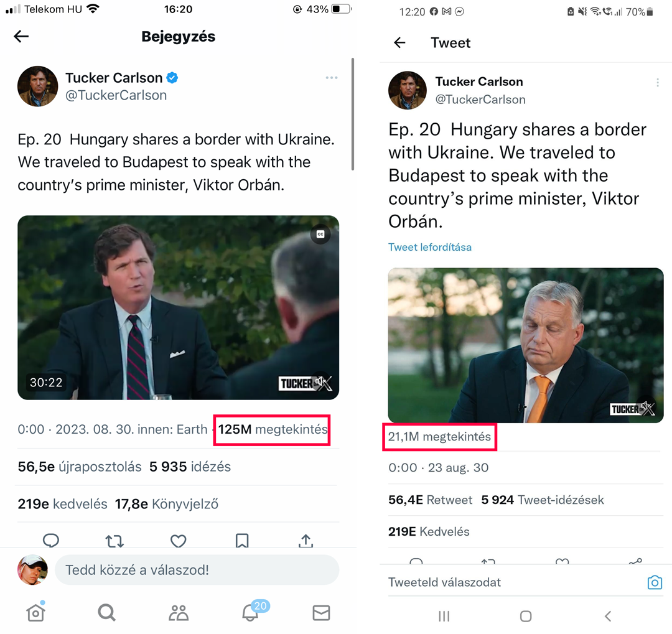Tap the repost arrows icon on left post
The height and width of the screenshot is (634, 672).
coord(114,541)
